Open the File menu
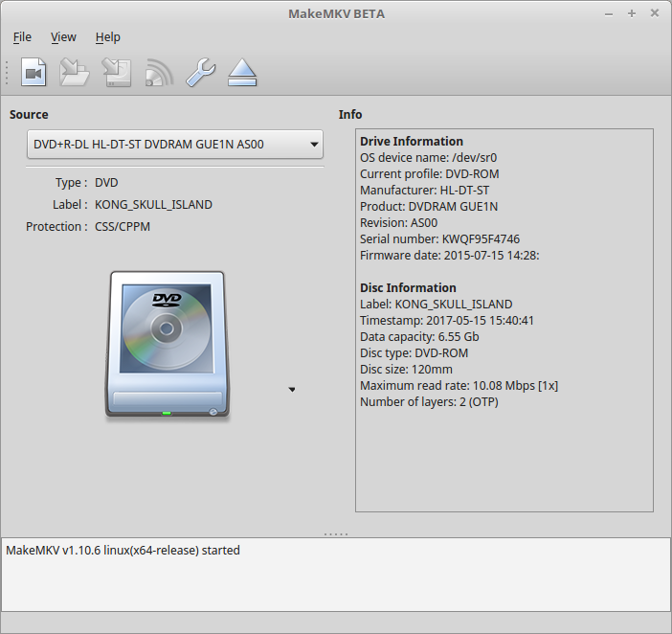 point(22,37)
